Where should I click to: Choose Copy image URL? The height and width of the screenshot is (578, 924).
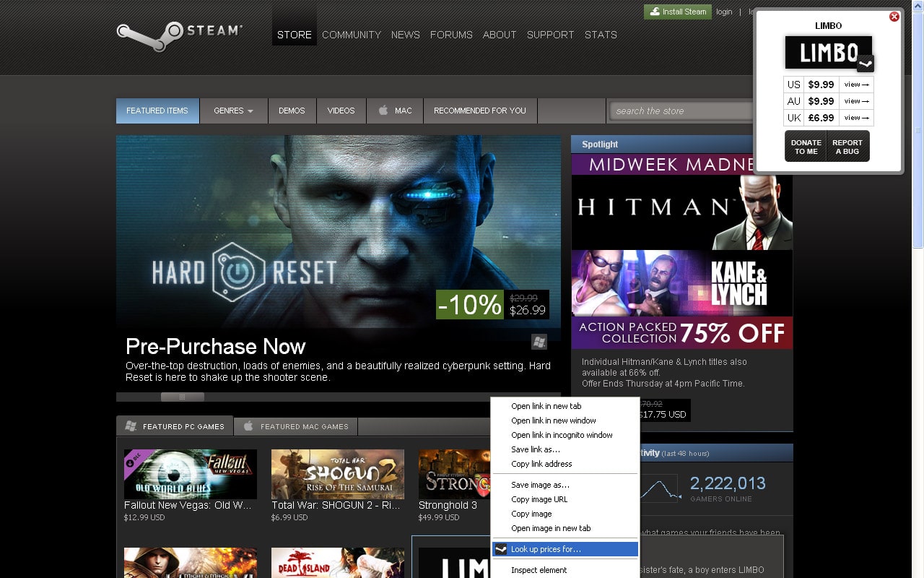[x=565, y=499]
